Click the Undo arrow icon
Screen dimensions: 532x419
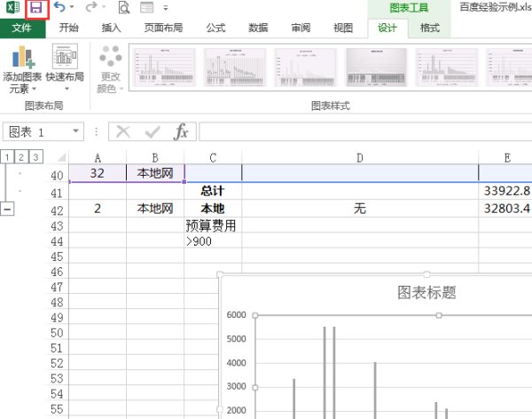pos(59,7)
